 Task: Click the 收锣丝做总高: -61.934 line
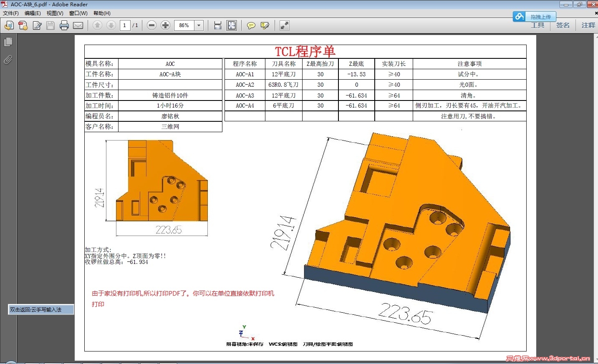(x=116, y=262)
